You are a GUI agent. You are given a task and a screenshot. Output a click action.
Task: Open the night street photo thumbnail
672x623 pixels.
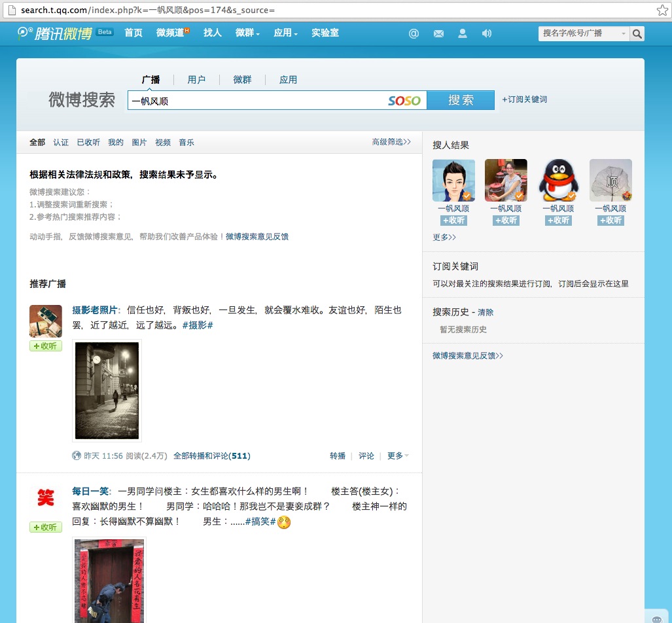click(107, 391)
